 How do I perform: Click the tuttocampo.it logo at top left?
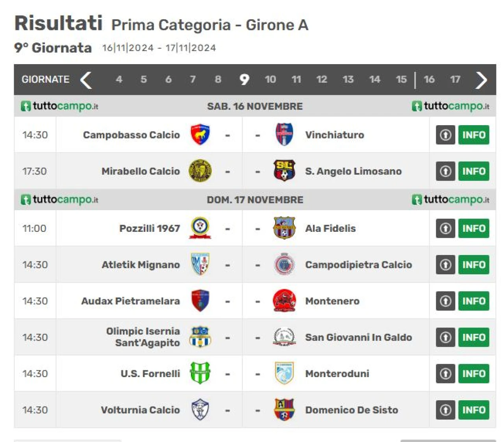[x=59, y=106]
